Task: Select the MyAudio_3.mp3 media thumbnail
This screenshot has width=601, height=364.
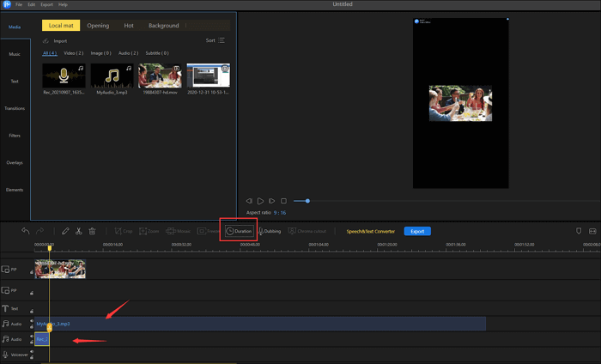Action: [x=112, y=76]
